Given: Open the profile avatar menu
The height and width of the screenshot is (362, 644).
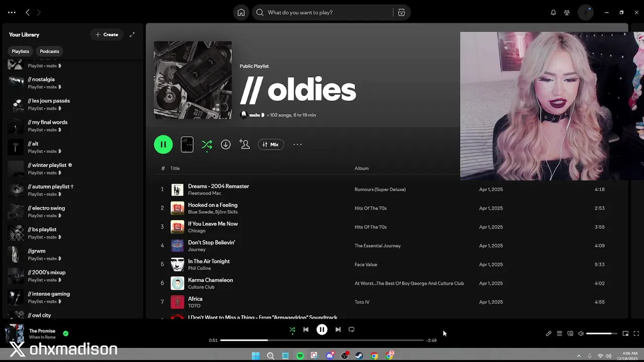Looking at the screenshot, I should coord(586,13).
